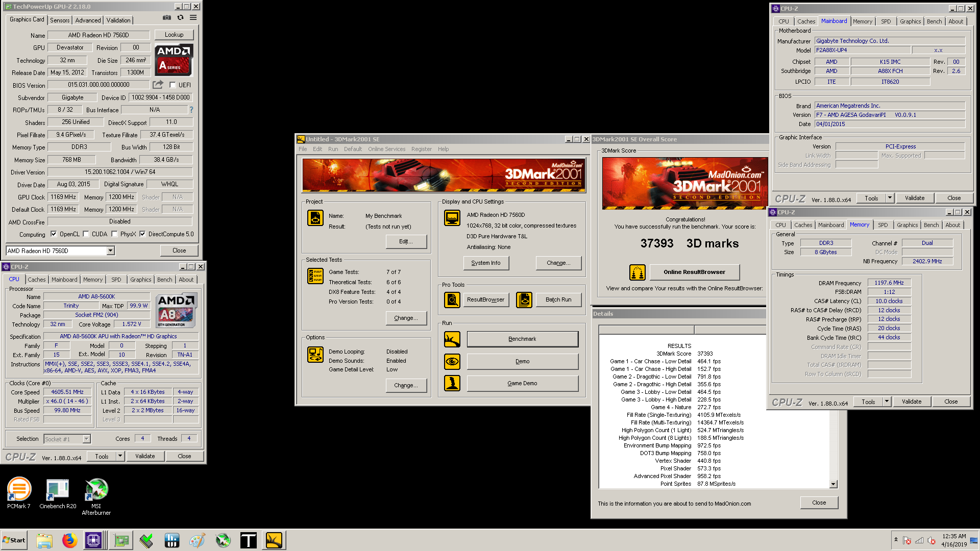Toggle the UEFI checkbox in GPU-Z

pos(173,85)
